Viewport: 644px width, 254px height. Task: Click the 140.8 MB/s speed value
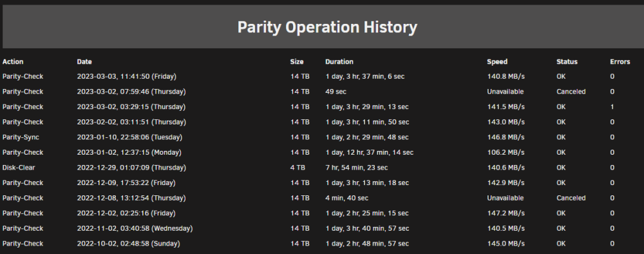tap(506, 77)
